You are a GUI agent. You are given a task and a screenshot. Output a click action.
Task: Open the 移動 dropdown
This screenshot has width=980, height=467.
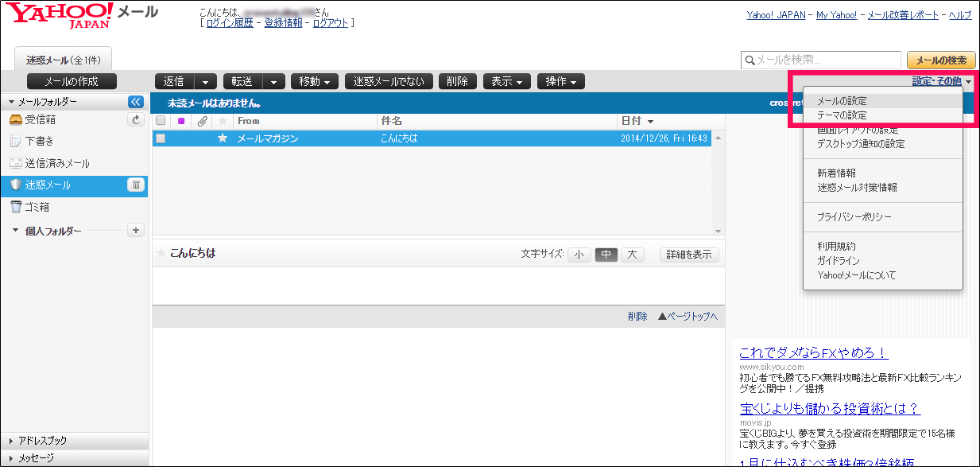[x=315, y=81]
